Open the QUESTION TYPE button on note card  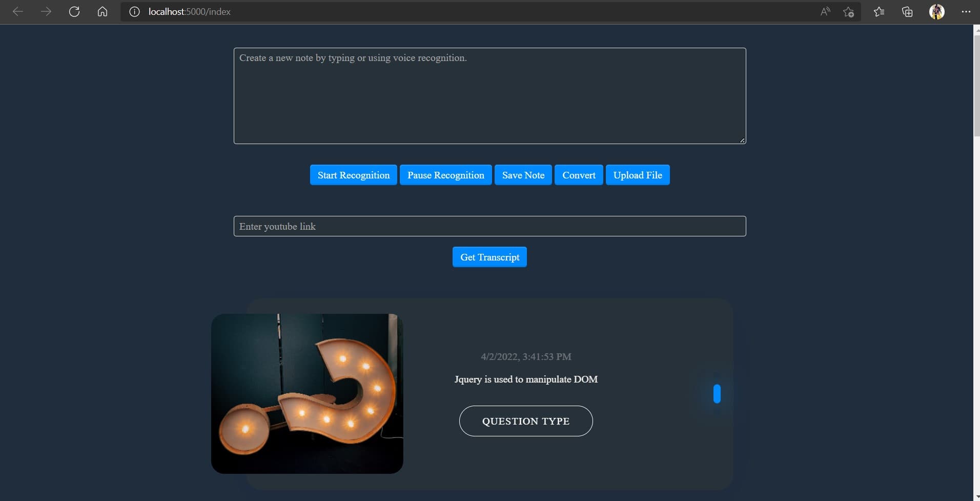(x=526, y=421)
